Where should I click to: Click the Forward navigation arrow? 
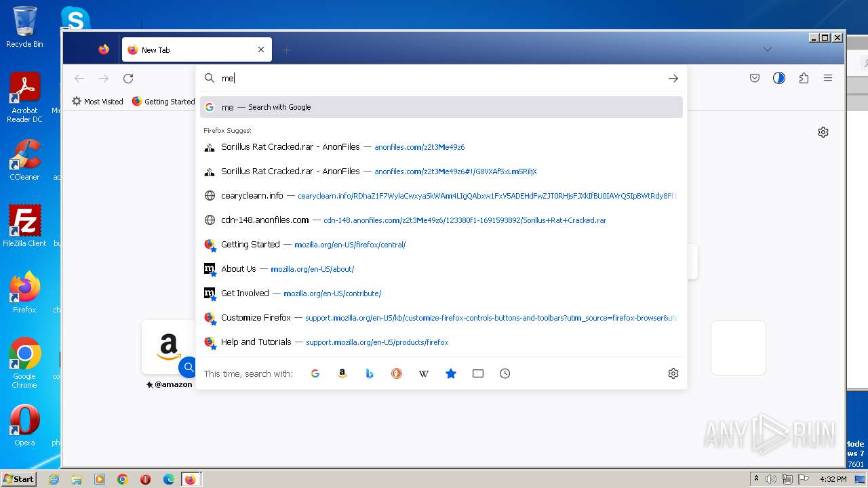point(104,79)
